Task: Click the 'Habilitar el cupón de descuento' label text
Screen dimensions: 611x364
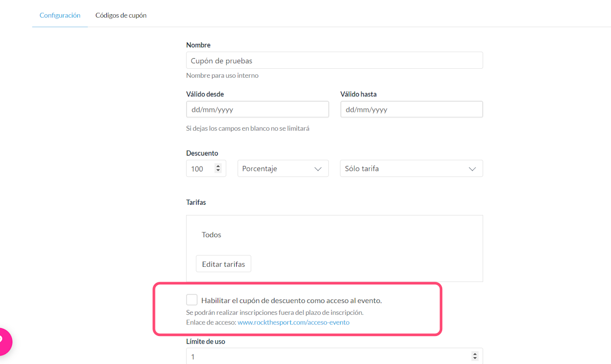Action: [291, 301]
